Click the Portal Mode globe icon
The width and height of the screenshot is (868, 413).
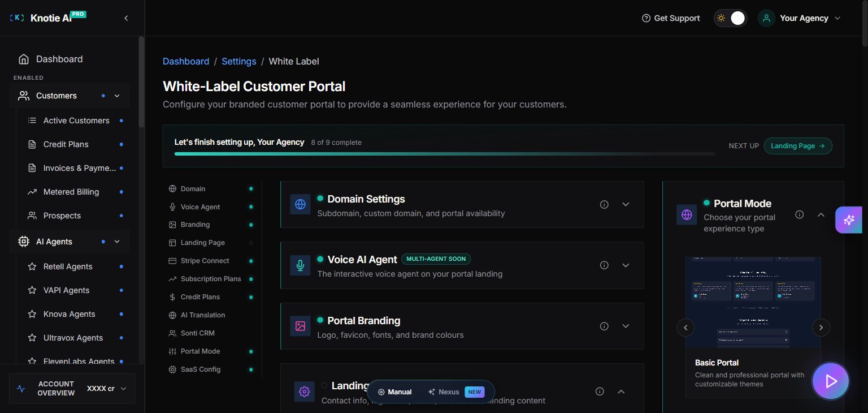pyautogui.click(x=687, y=214)
